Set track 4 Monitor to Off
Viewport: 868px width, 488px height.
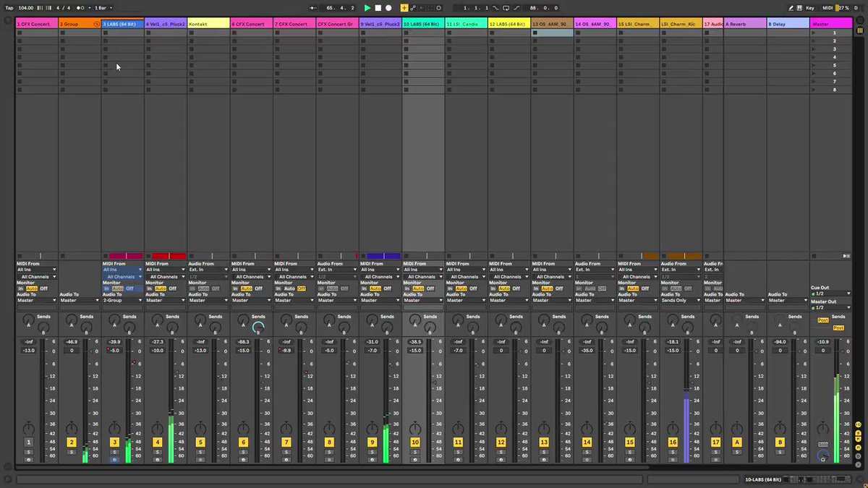pos(172,288)
